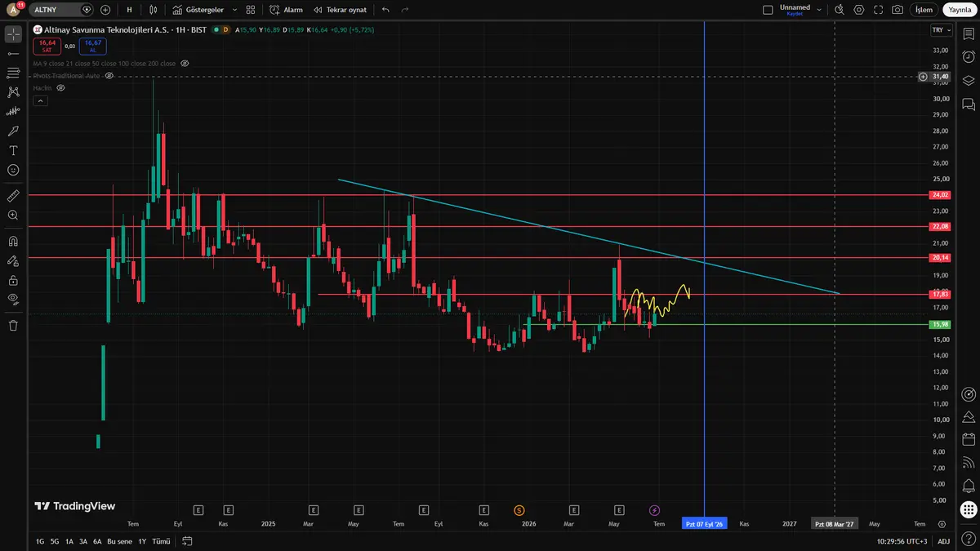Select the 3A time range

click(83, 541)
